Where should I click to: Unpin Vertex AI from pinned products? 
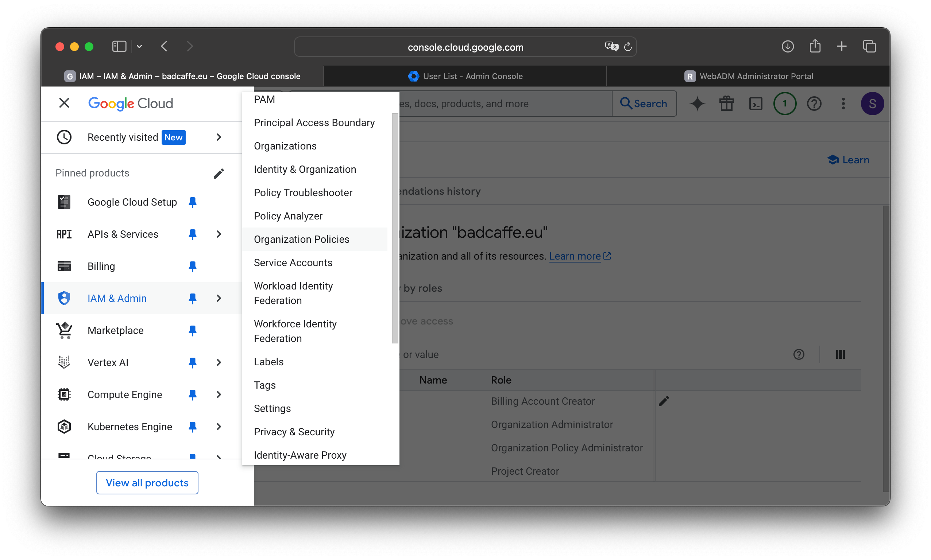click(193, 363)
